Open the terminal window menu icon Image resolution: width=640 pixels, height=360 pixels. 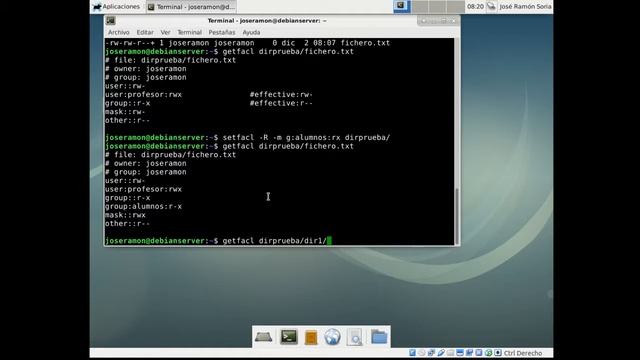[x=111, y=21]
